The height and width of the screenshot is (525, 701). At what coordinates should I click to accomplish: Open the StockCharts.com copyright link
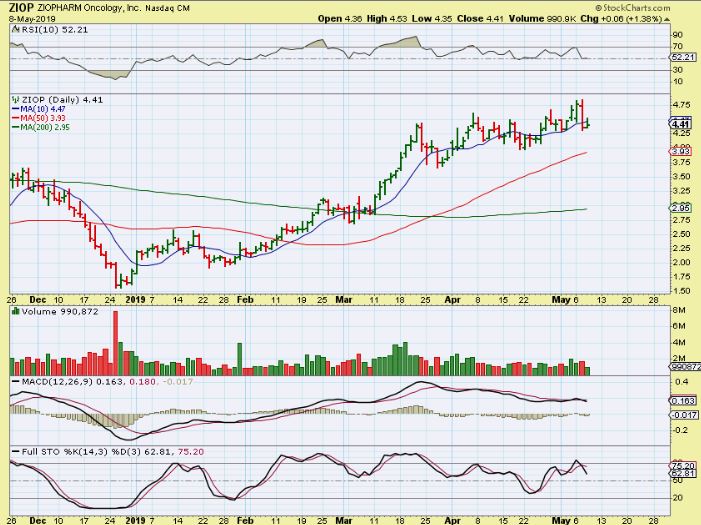(x=633, y=8)
